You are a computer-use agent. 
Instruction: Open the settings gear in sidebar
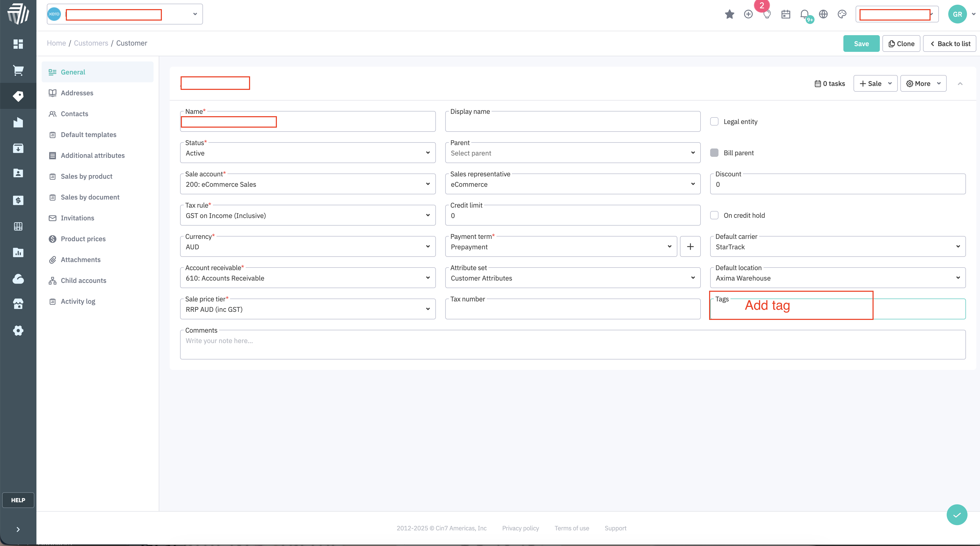pos(18,330)
